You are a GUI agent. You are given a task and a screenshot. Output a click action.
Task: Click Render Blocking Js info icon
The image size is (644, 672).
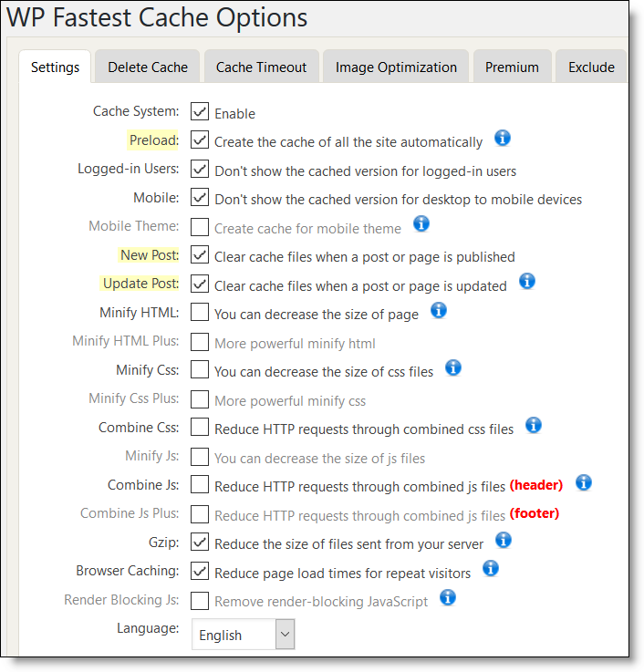(447, 598)
